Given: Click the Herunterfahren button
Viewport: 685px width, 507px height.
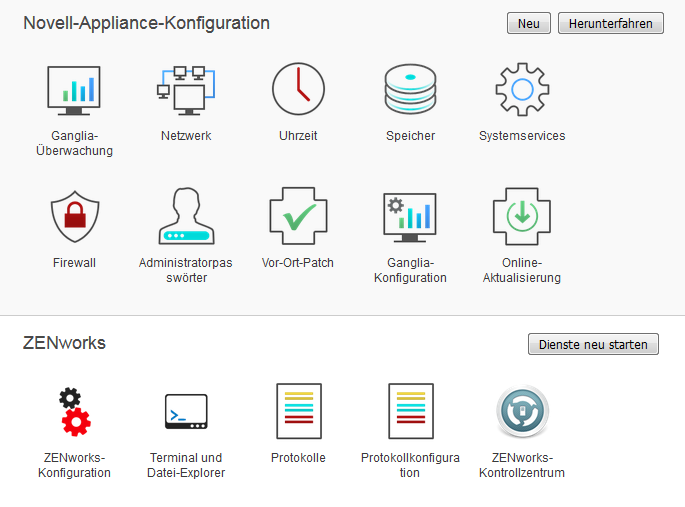Looking at the screenshot, I should [x=611, y=23].
